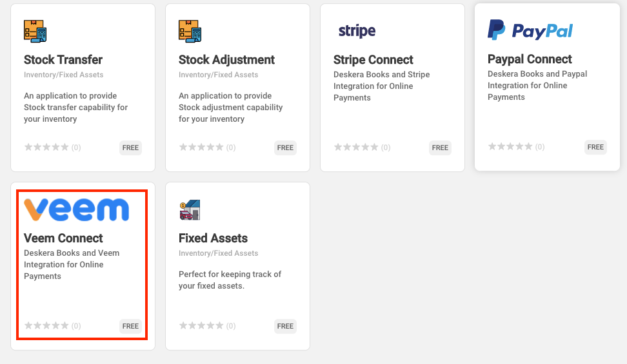Click FREE badge on Stock Transfer card

click(130, 148)
